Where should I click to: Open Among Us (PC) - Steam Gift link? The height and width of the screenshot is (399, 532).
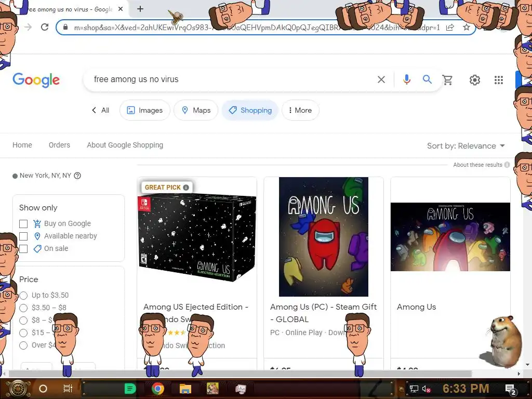coord(323,313)
